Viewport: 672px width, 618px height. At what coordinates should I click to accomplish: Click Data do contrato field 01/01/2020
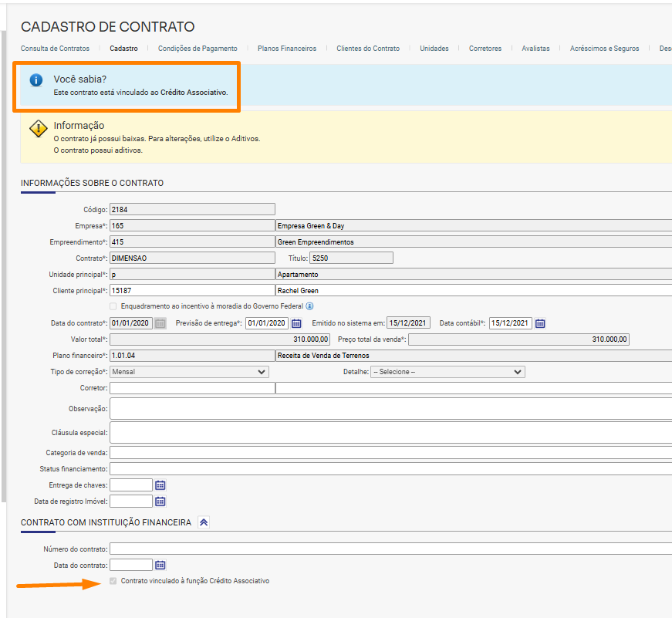pos(131,323)
